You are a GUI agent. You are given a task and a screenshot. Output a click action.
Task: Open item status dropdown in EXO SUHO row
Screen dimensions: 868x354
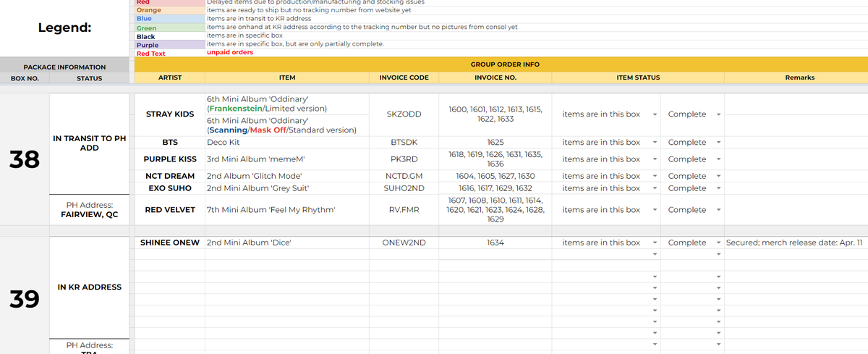pos(654,188)
